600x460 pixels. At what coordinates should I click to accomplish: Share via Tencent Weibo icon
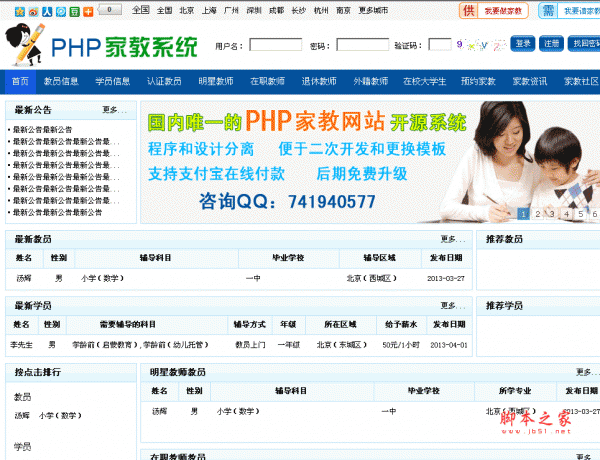coord(61,12)
